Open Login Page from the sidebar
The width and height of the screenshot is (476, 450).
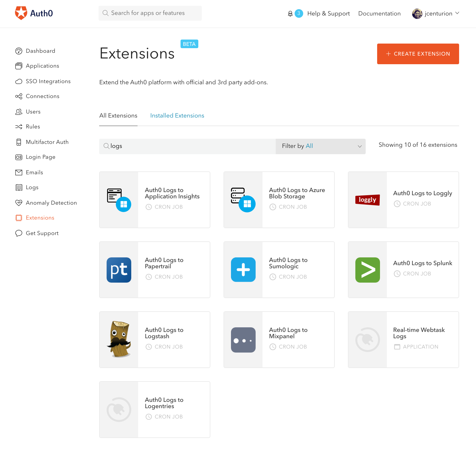coord(41,157)
